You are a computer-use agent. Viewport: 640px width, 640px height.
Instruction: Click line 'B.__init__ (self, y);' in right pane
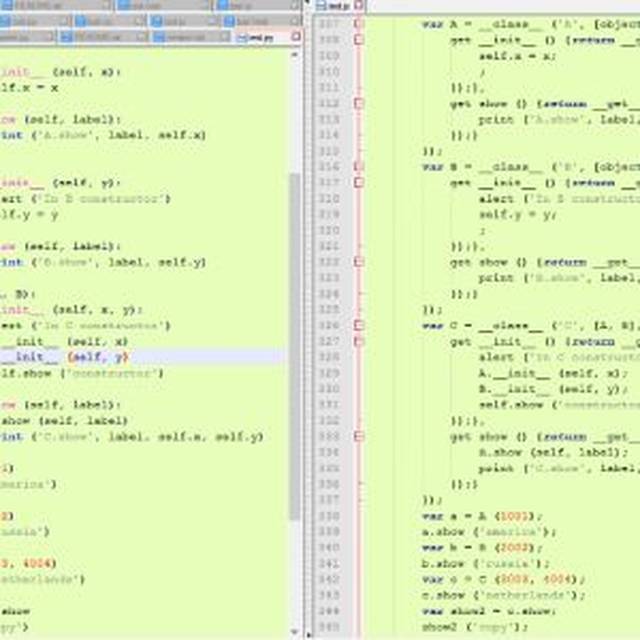click(x=553, y=389)
